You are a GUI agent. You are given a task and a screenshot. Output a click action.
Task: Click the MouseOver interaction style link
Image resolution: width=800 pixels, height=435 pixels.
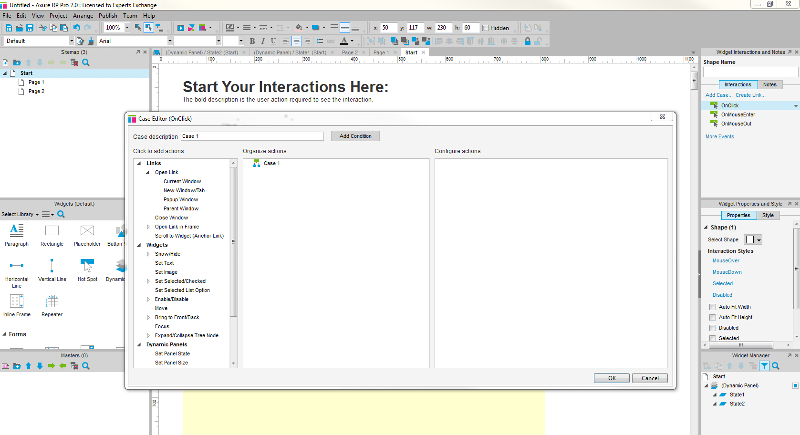tap(726, 261)
